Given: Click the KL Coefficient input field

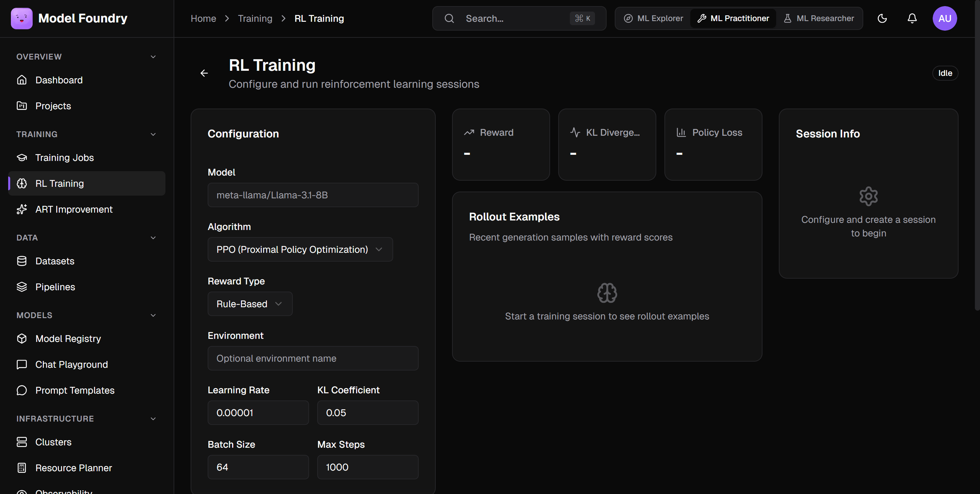Looking at the screenshot, I should tap(368, 413).
